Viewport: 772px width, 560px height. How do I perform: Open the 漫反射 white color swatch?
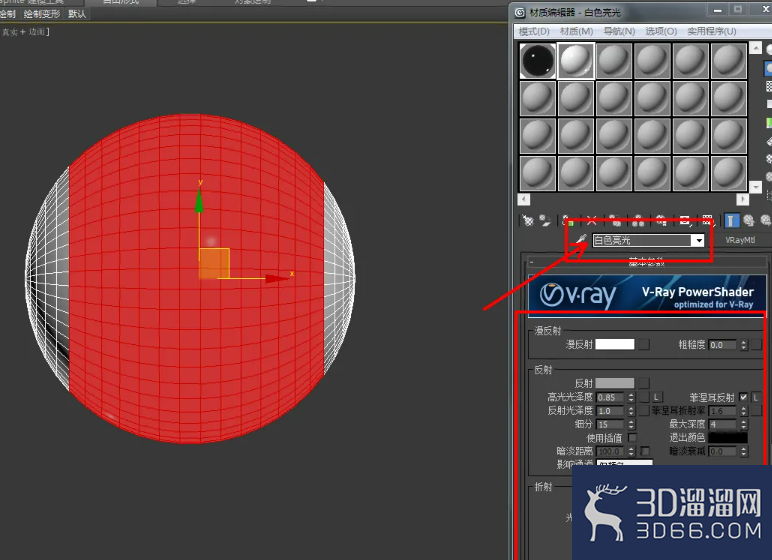pos(615,344)
